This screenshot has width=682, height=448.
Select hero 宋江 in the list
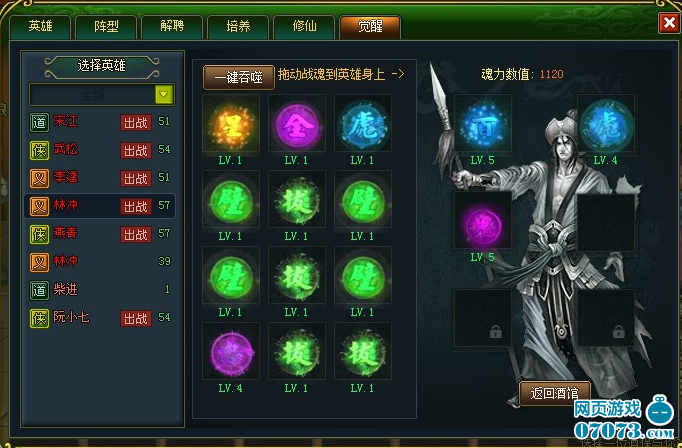(100, 122)
